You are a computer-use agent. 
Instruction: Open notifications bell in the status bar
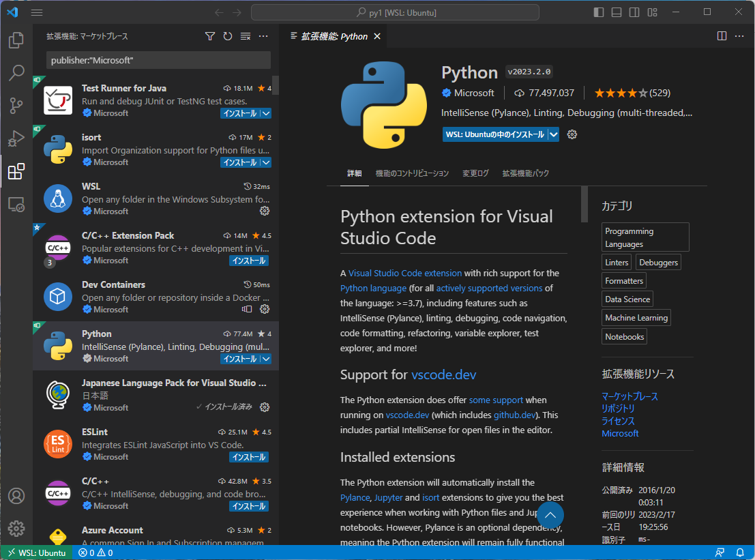(x=739, y=552)
